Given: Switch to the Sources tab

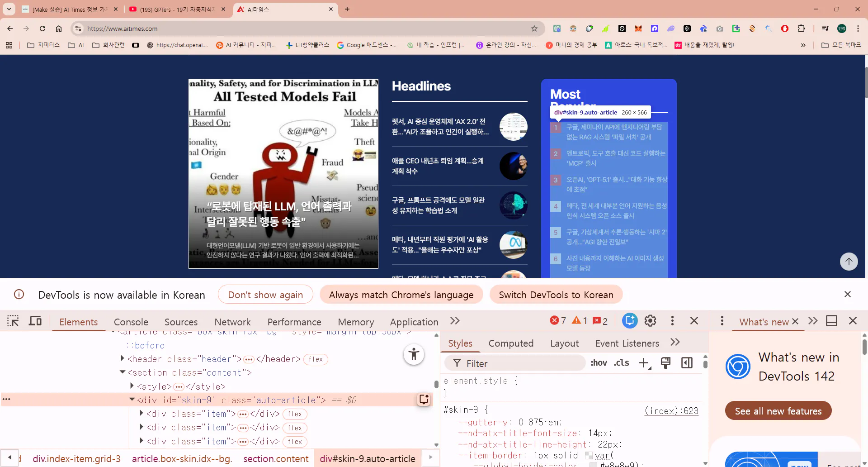Looking at the screenshot, I should coord(181,322).
